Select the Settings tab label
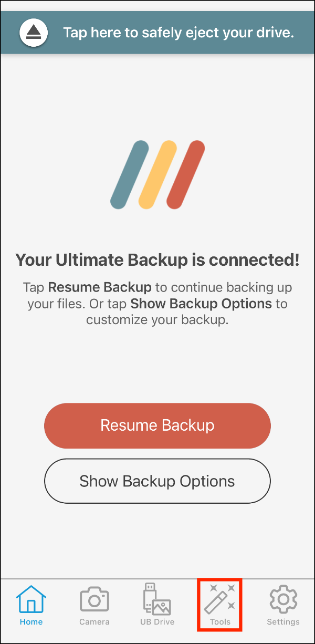This screenshot has width=315, height=644. tap(283, 622)
